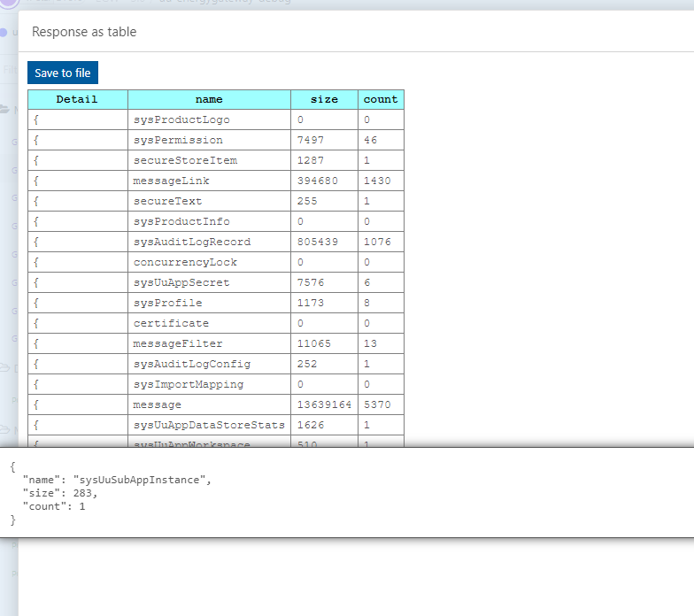Select the secureStoreItem name cell
694x616 pixels.
209,160
